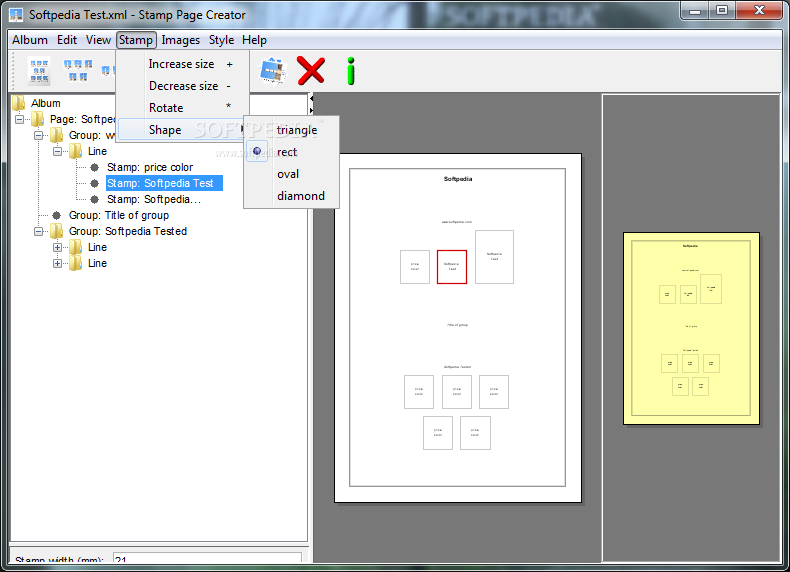Click the tall stamp box on page
Image resolution: width=790 pixels, height=572 pixels.
point(494,257)
